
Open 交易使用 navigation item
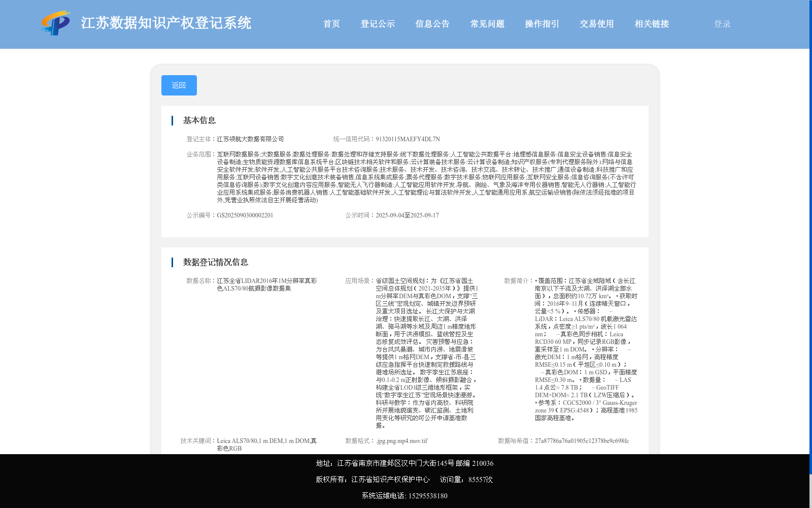(x=597, y=24)
